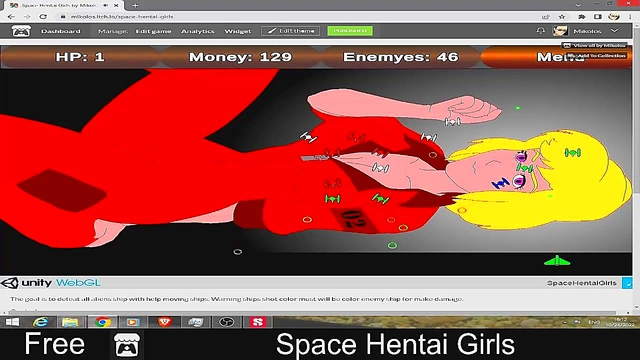Toggle fullscreen with the blue Unity button
The width and height of the screenshot is (640, 360).
(627, 283)
